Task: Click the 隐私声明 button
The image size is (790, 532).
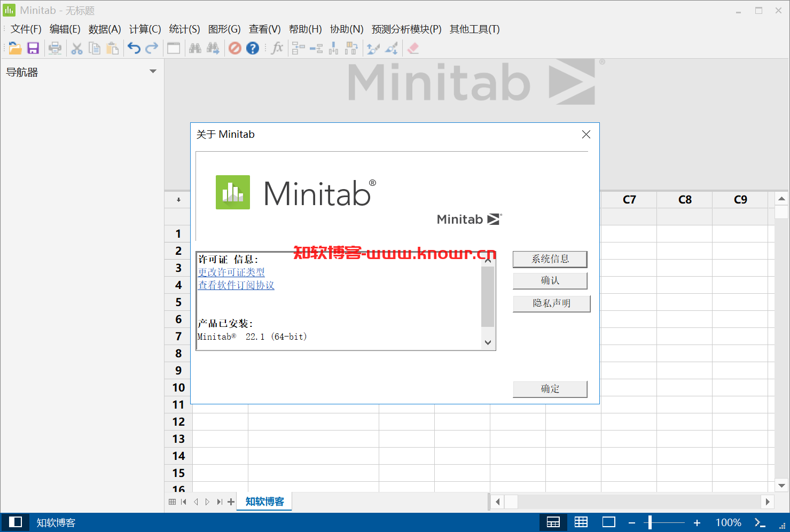Action: (551, 303)
